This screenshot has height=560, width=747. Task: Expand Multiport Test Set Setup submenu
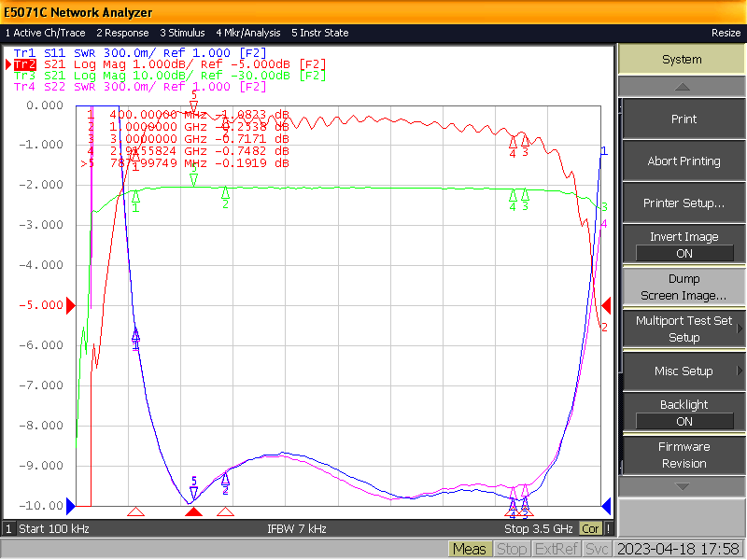pyautogui.click(x=684, y=329)
